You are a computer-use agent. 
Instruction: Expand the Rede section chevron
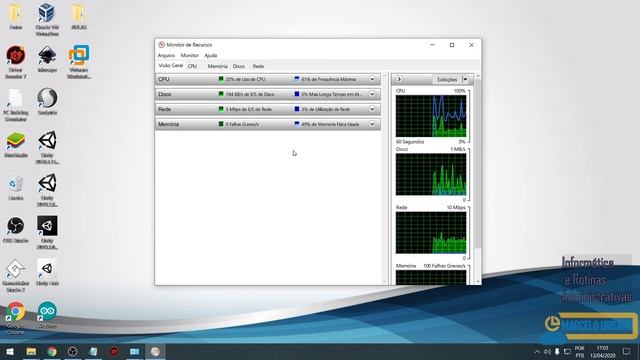[372, 109]
